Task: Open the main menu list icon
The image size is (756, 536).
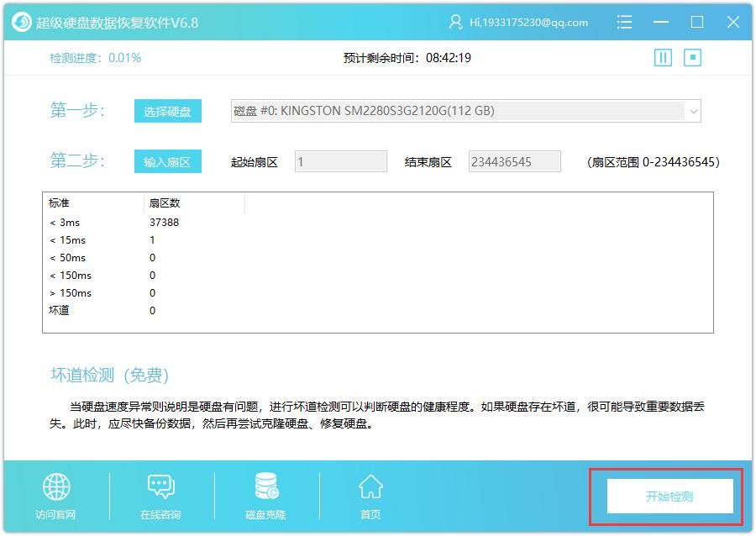Action: tap(625, 22)
